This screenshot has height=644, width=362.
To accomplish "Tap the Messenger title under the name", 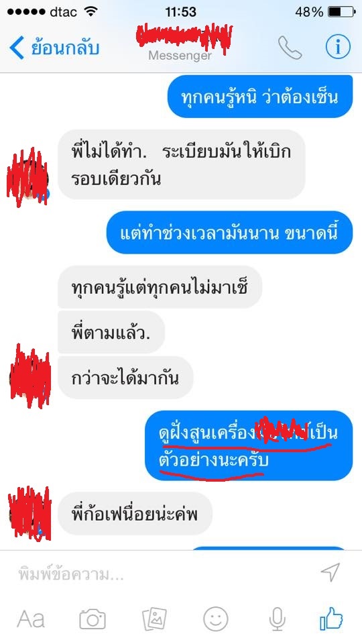I will click(180, 56).
